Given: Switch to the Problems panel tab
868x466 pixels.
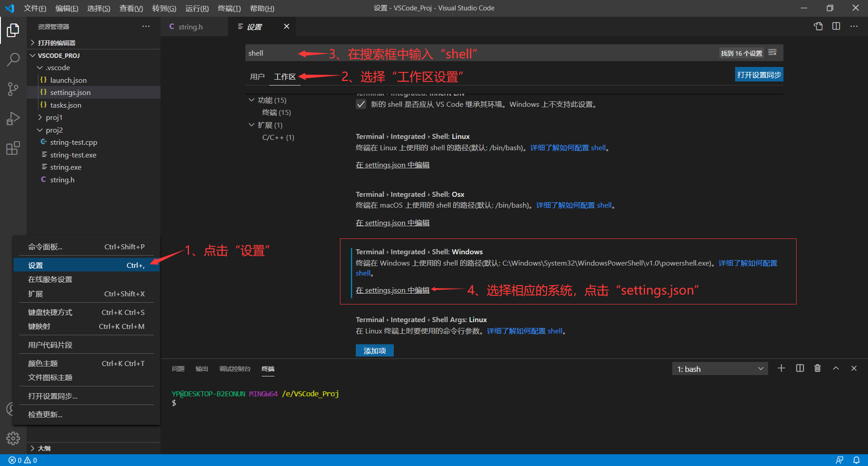Looking at the screenshot, I should click(178, 369).
